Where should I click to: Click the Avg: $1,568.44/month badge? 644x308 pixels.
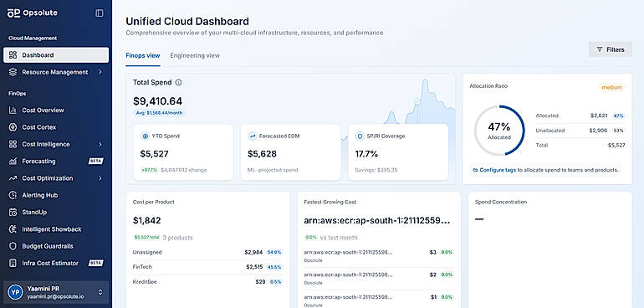pyautogui.click(x=160, y=113)
